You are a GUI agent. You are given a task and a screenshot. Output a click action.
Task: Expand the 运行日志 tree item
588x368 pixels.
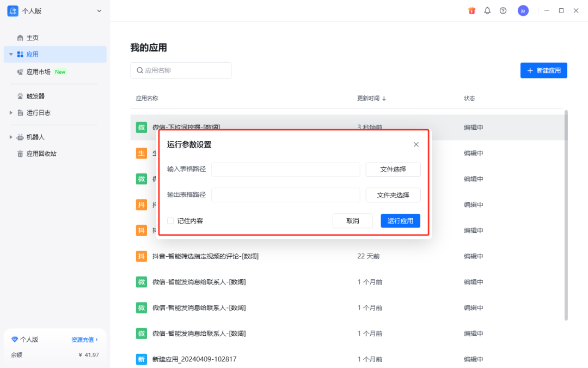pos(10,113)
